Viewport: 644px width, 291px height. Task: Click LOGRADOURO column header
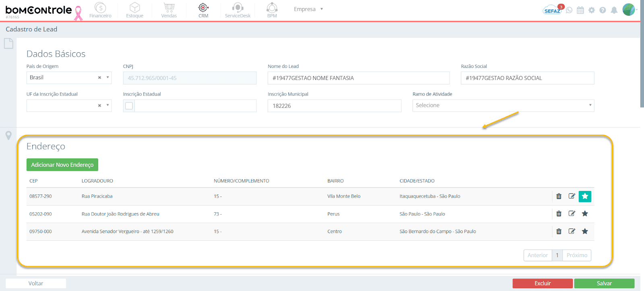click(x=97, y=181)
